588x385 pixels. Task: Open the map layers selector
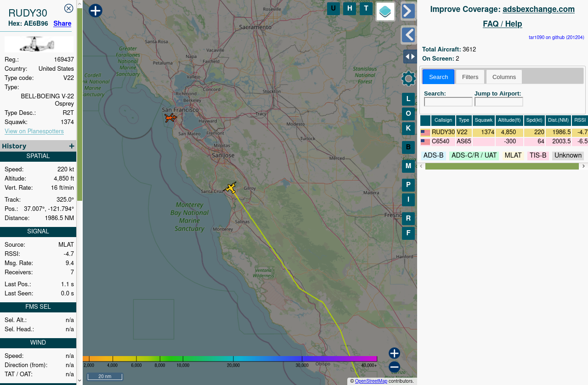point(385,11)
